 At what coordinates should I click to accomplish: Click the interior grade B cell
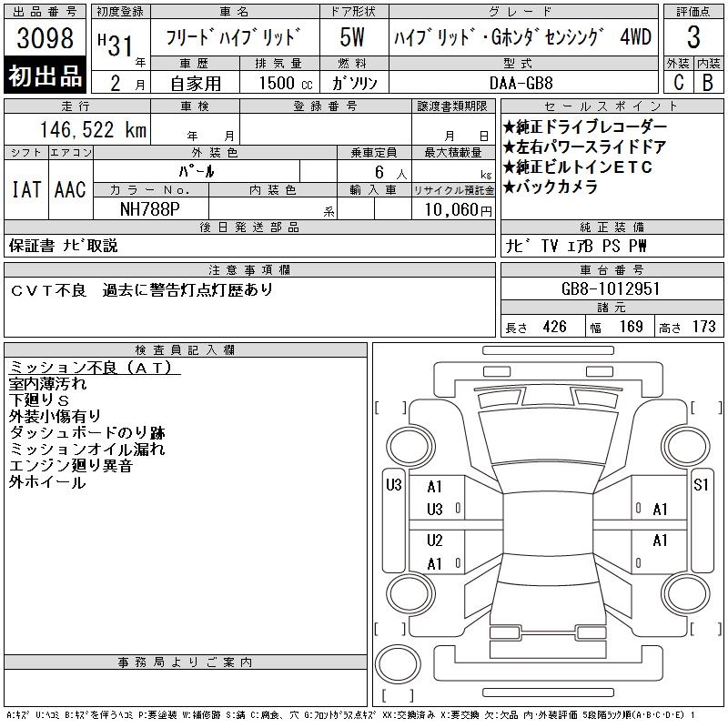click(x=708, y=81)
